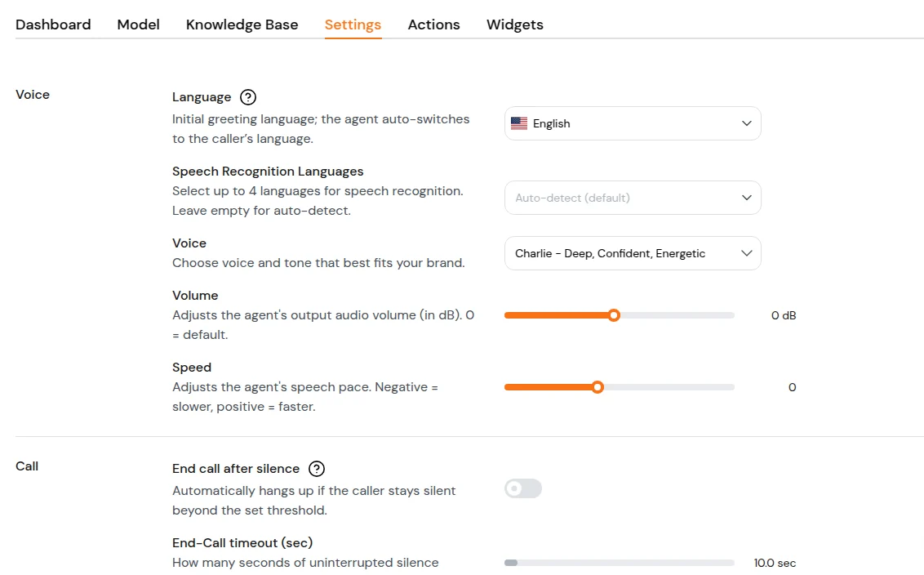Click the chevron arrow in the Language dropdown

pyautogui.click(x=747, y=123)
